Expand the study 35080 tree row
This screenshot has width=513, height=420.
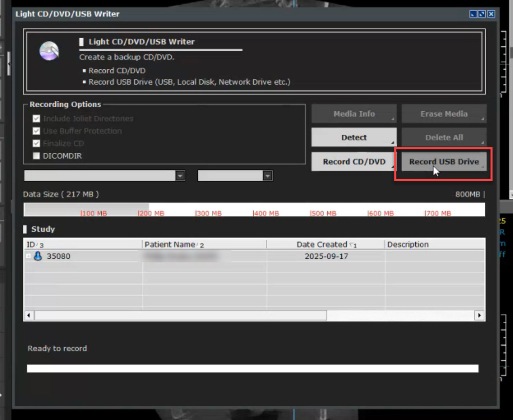(28, 256)
